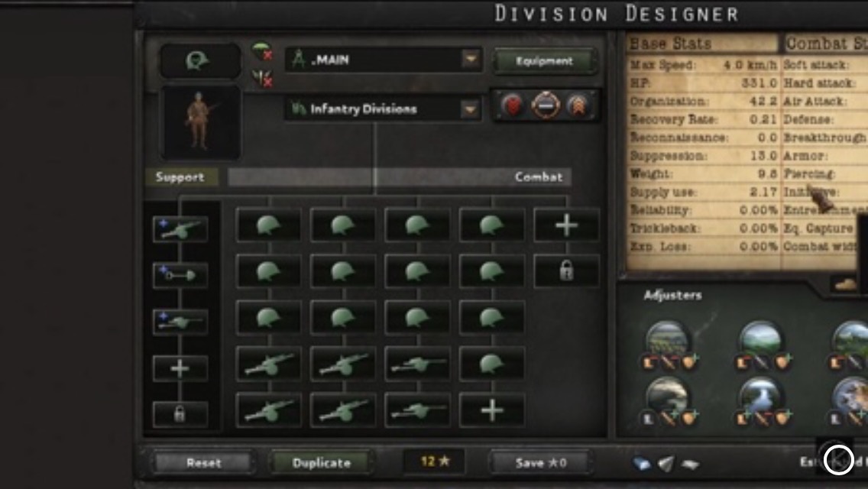
Task: Click the soldier model portrait
Action: pyautogui.click(x=200, y=122)
